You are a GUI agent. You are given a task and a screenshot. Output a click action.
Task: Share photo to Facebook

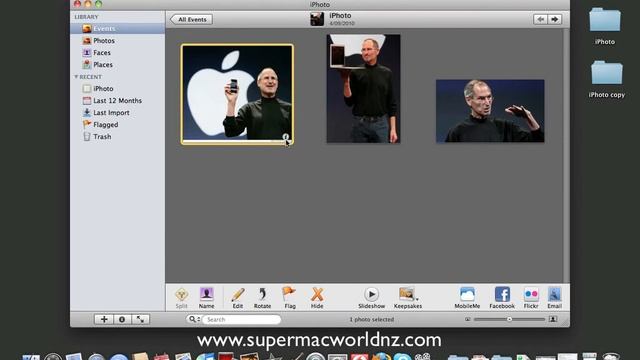502,298
